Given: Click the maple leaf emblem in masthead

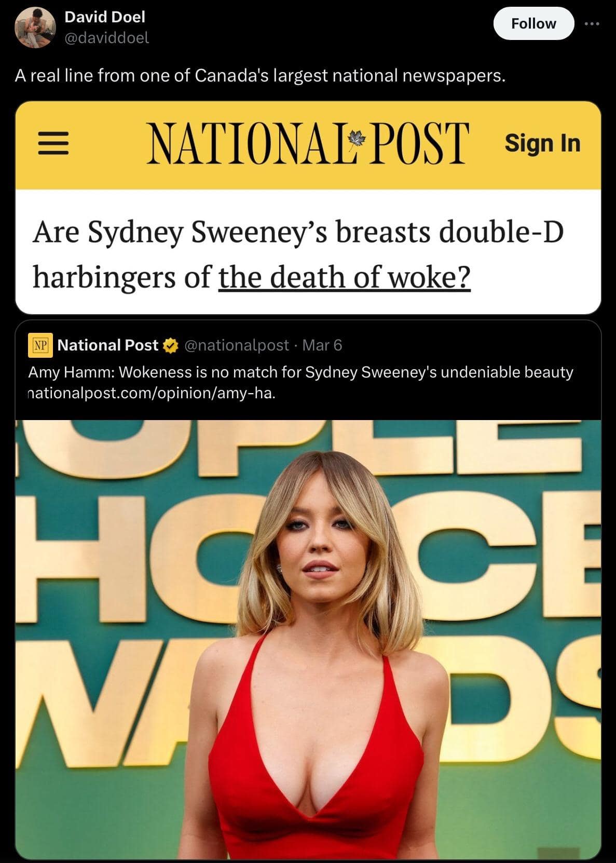Looking at the screenshot, I should tap(357, 139).
